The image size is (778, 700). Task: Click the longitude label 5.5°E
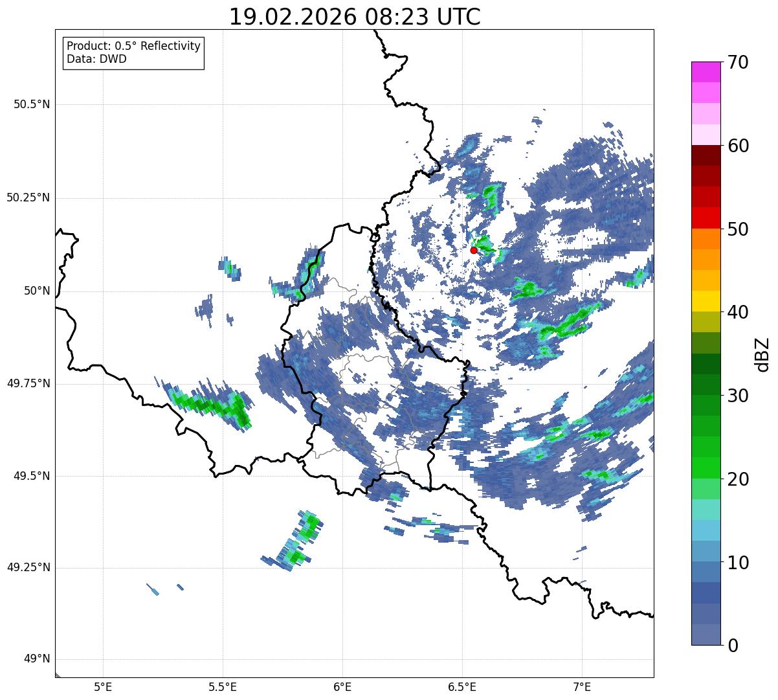tap(223, 686)
